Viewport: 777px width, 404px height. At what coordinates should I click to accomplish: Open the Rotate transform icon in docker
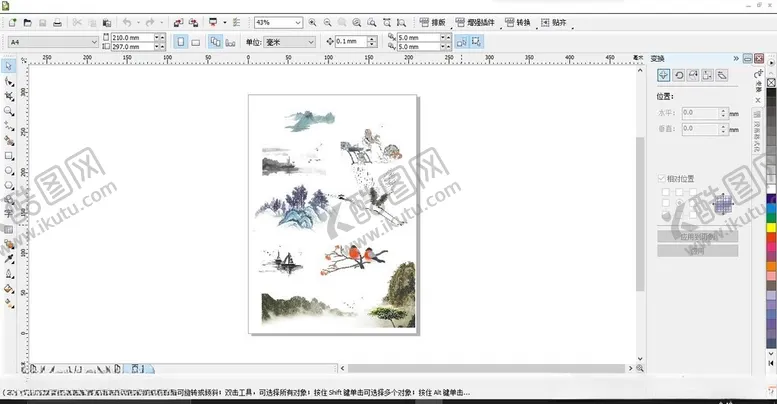point(678,75)
